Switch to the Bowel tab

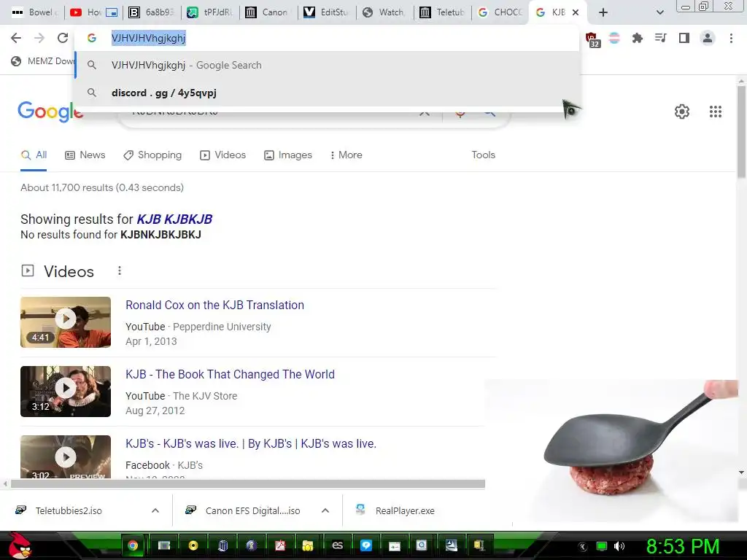click(x=34, y=12)
